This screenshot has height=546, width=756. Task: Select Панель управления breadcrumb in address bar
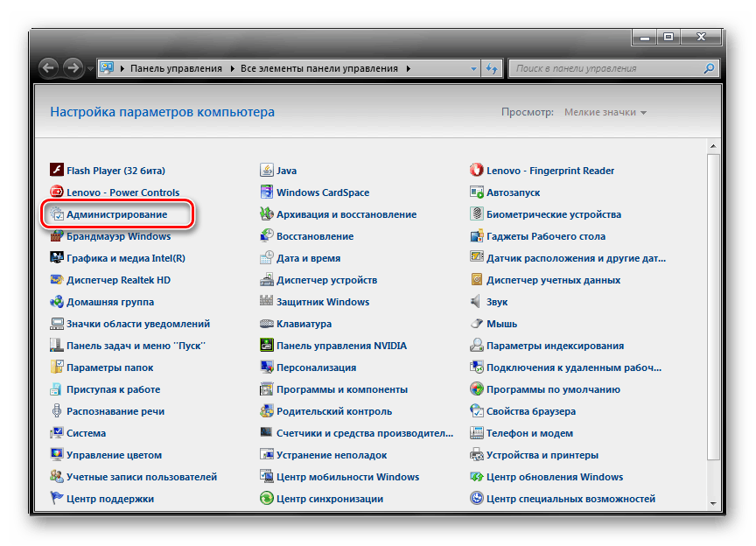pos(176,68)
